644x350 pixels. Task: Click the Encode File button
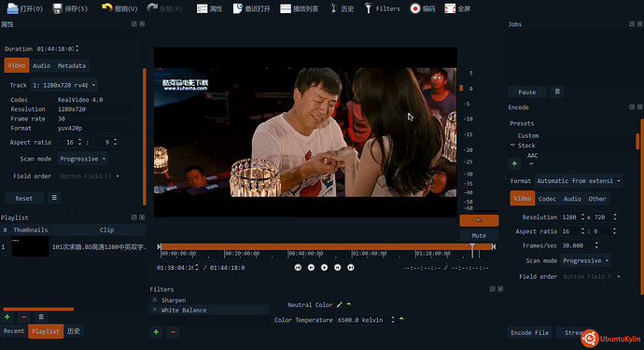point(530,333)
